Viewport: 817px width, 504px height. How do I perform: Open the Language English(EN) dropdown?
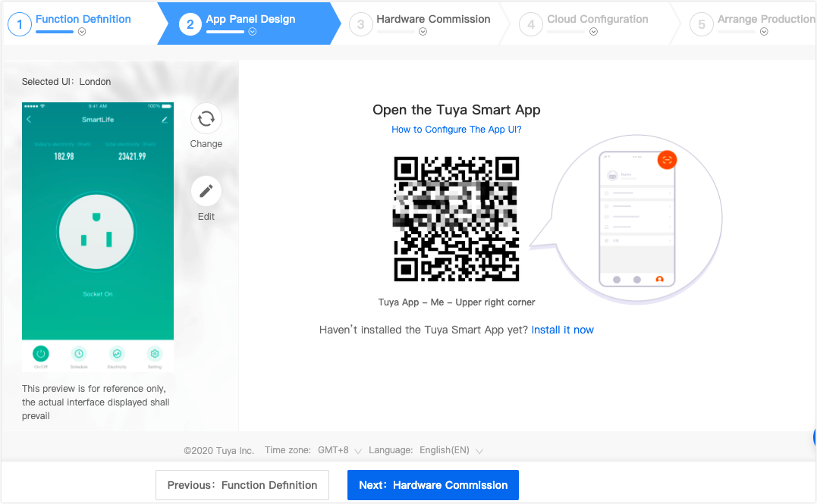pos(479,450)
